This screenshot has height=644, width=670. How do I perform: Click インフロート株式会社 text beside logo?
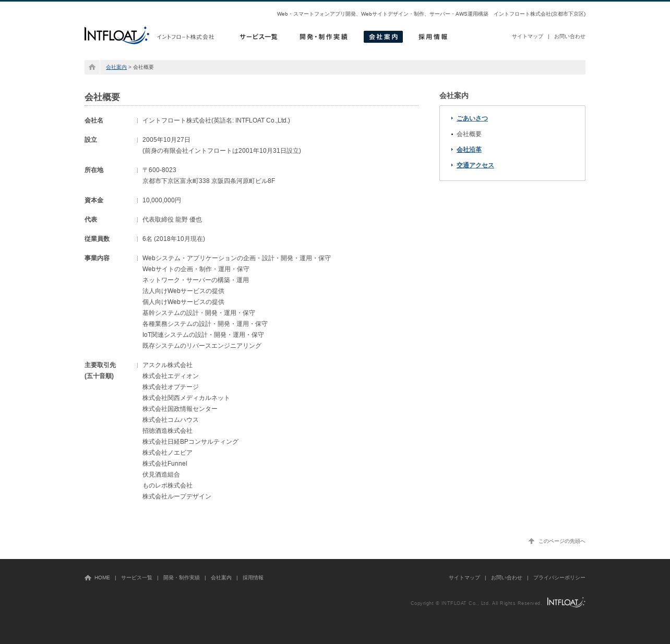click(x=186, y=37)
